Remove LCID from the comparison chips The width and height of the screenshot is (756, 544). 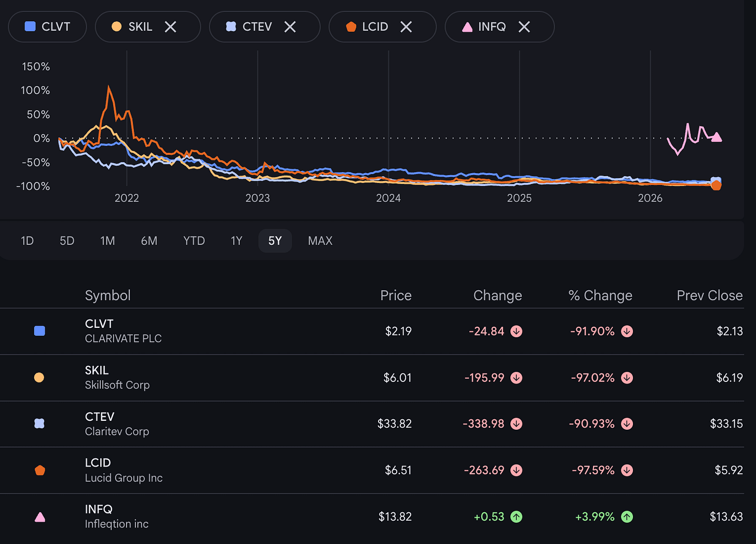tap(406, 26)
